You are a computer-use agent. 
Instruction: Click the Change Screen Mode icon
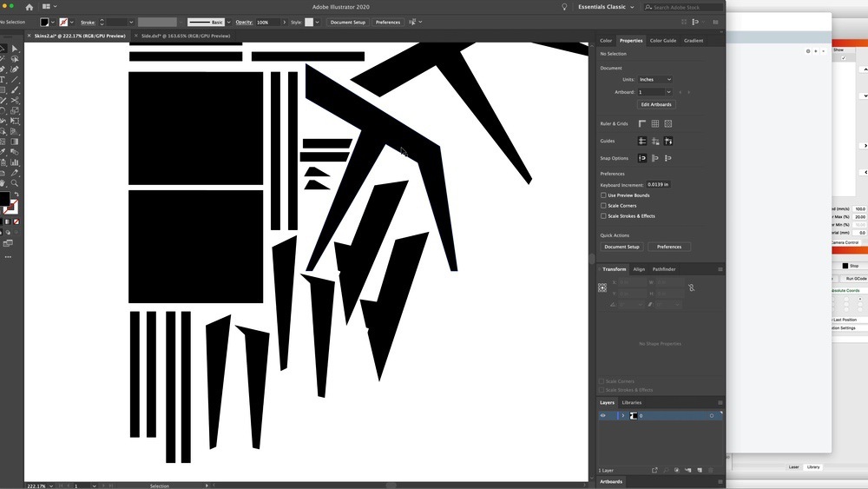click(x=8, y=243)
